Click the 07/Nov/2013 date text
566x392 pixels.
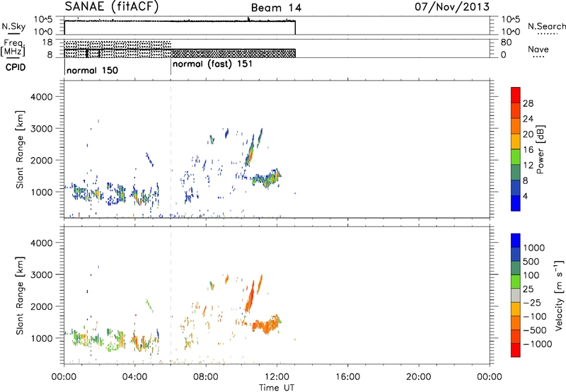click(x=452, y=7)
